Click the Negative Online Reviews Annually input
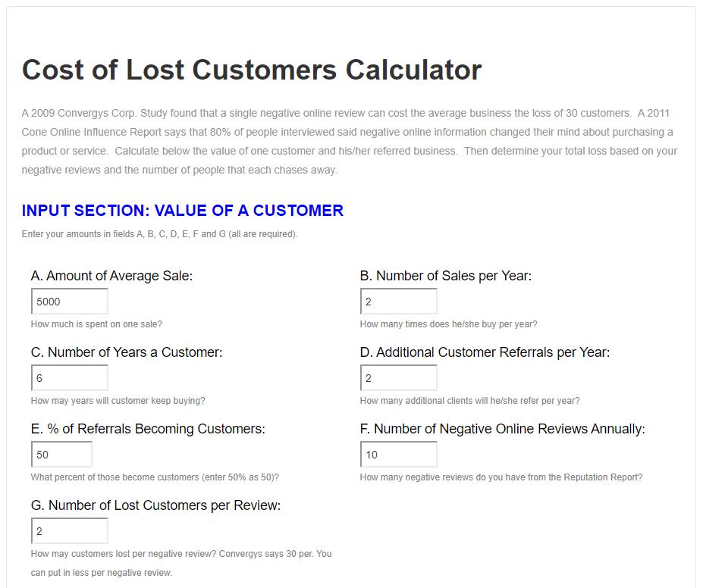The image size is (703, 588). point(398,455)
